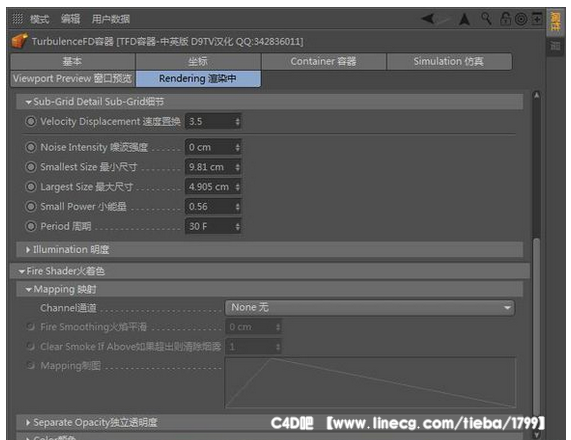The image size is (571, 440).
Task: Click the Mapping curve graph
Action: coord(371,382)
